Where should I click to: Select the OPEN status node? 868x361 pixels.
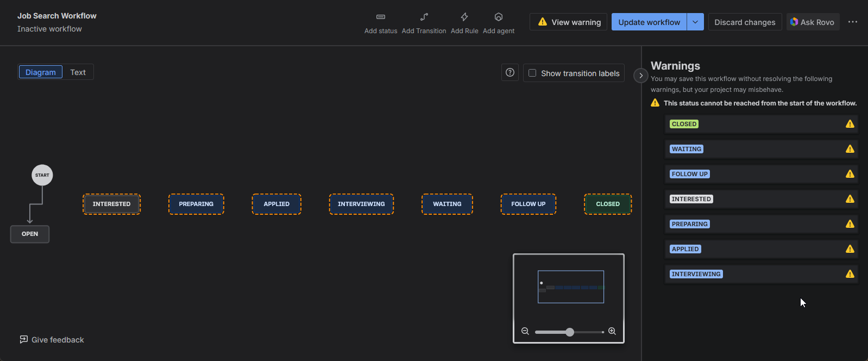tap(30, 234)
